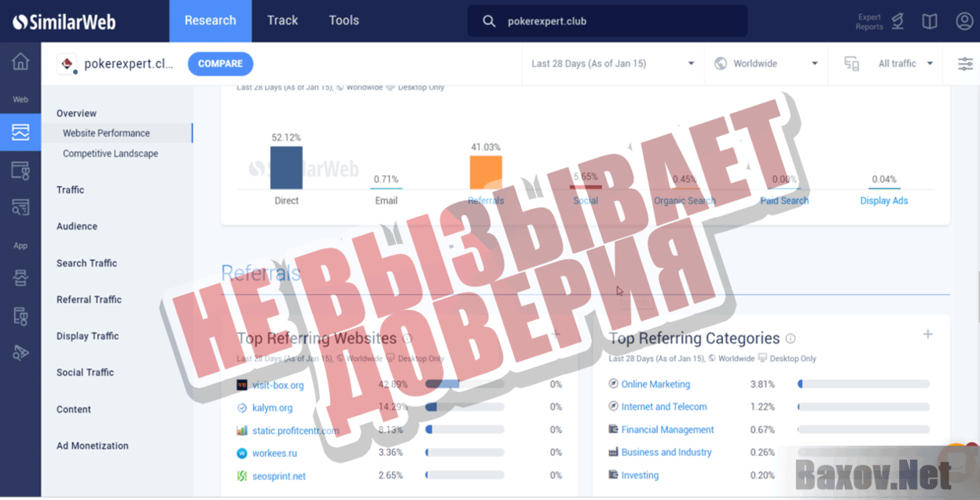Open the Content section
The width and height of the screenshot is (980, 500).
(74, 409)
